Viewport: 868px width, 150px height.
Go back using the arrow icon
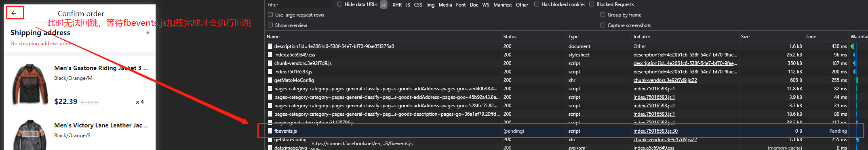(x=14, y=13)
